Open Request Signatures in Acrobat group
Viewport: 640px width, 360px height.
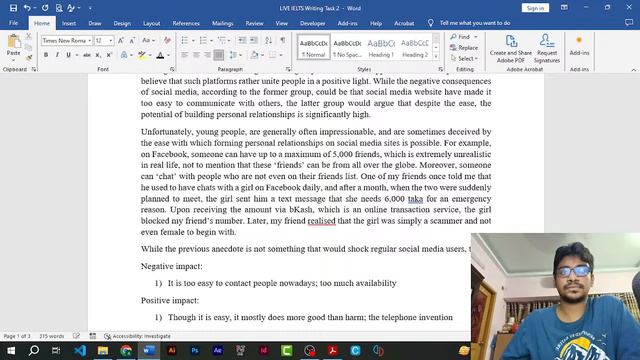(547, 49)
